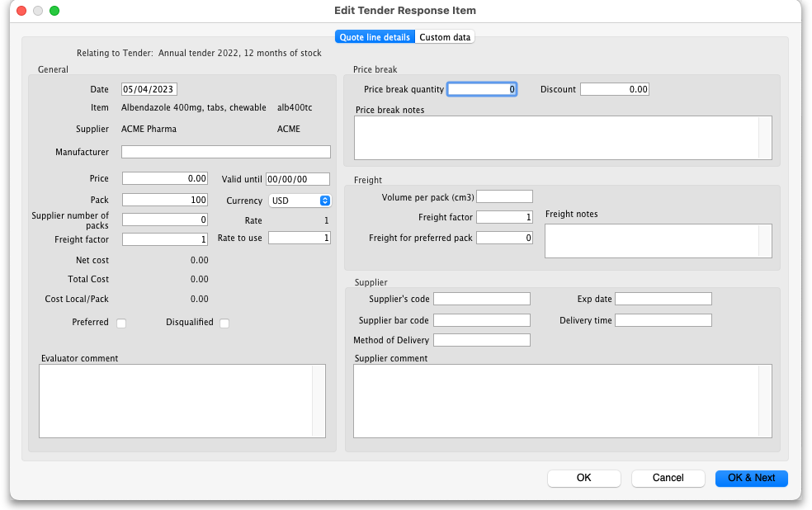812x510 pixels.
Task: Click the Volume per pack field
Action: pos(504,196)
